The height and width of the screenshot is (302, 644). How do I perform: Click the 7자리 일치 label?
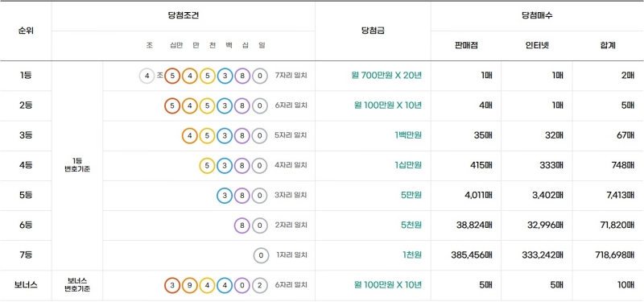pos(291,76)
